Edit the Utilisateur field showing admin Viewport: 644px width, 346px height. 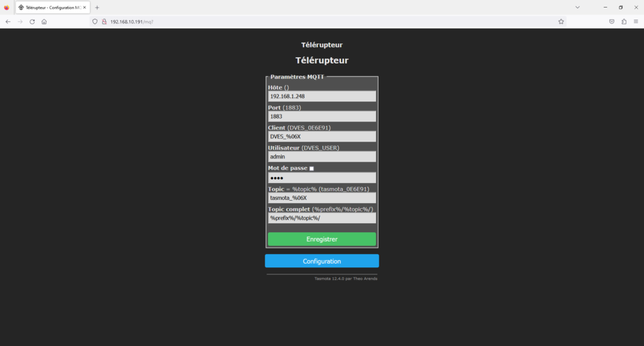click(x=321, y=157)
